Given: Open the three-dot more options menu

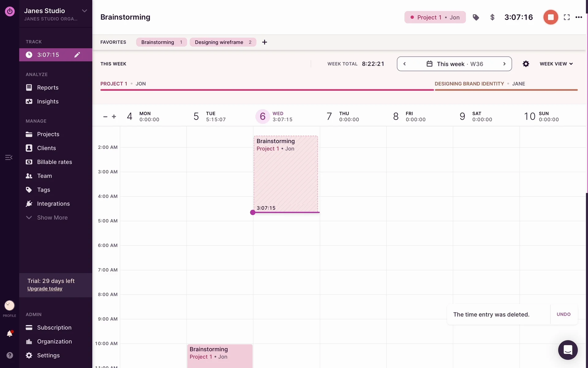Looking at the screenshot, I should 579,17.
